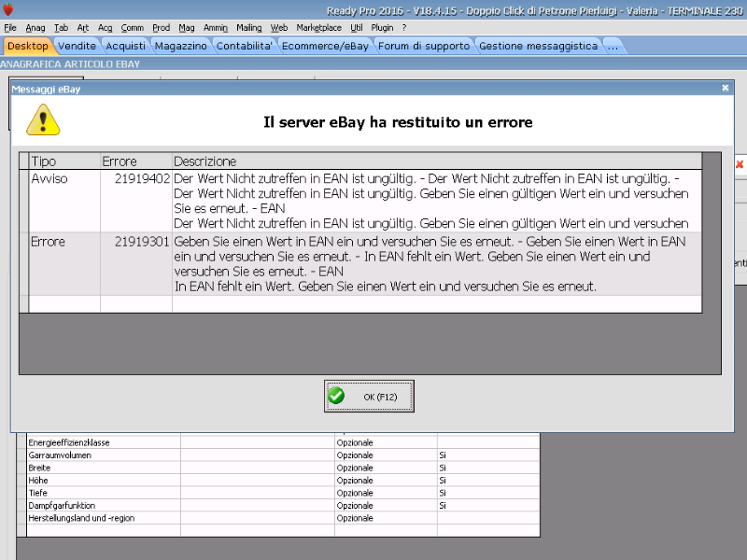Select error code 21919402 cell

[136, 201]
